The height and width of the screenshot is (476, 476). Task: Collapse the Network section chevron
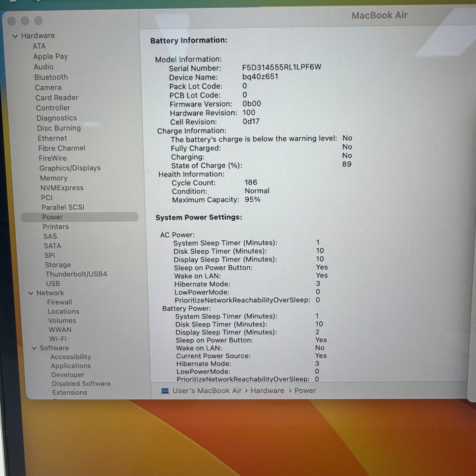[31, 293]
